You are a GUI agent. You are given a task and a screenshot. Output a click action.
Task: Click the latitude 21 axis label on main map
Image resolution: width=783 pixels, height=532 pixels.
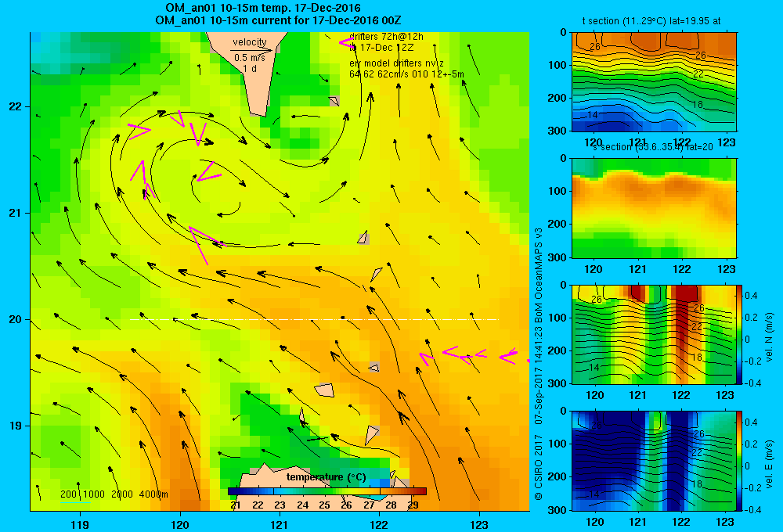pos(16,213)
